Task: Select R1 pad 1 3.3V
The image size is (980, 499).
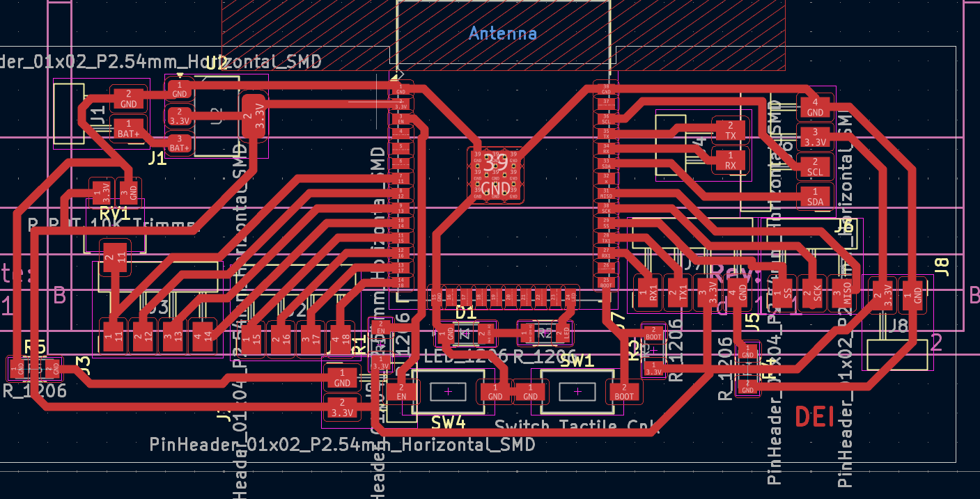Action: (x=380, y=363)
